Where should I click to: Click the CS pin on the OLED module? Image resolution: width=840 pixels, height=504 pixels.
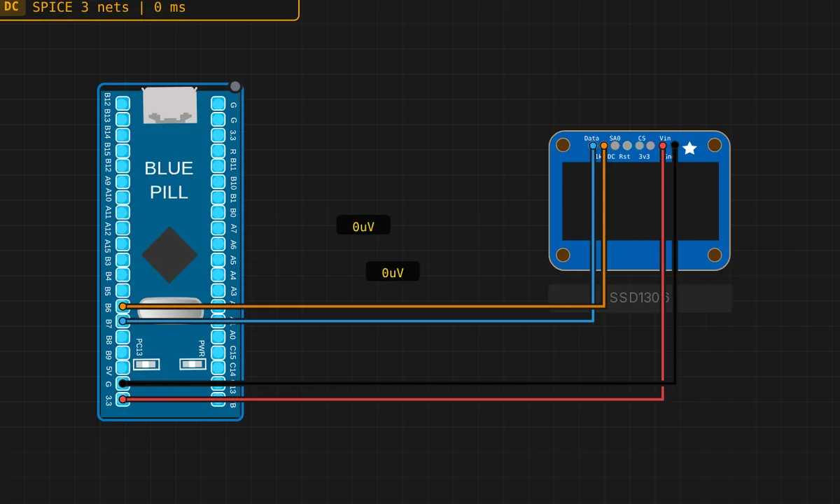639,146
